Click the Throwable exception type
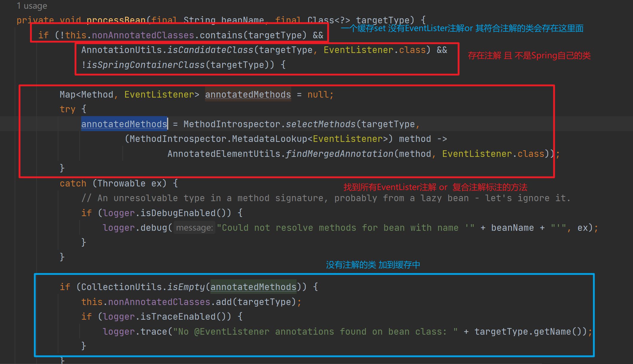Viewport: 633px width, 364px height. click(x=122, y=183)
